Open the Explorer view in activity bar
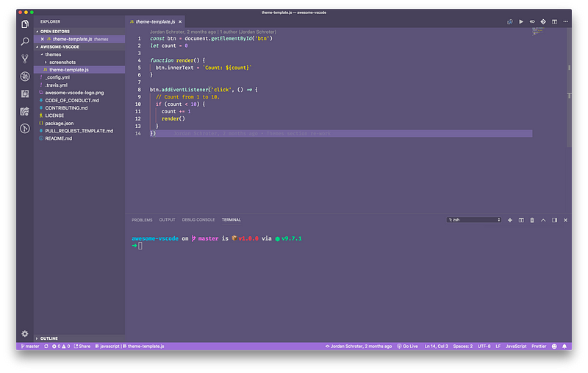The width and height of the screenshot is (588, 373). click(25, 24)
